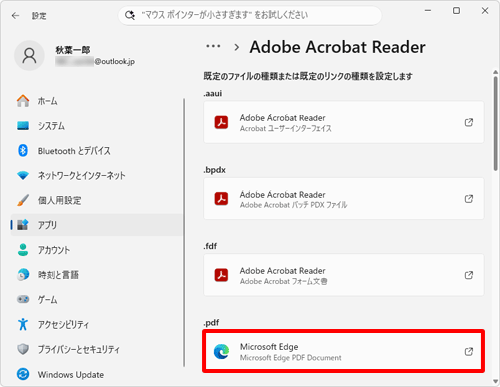Click the Adobe Acrobat Reader page title
The image size is (500, 387).
click(x=337, y=47)
